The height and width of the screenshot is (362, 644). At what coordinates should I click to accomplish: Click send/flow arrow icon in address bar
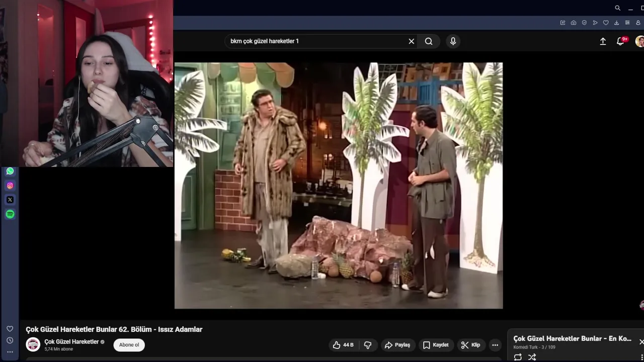pyautogui.click(x=595, y=23)
